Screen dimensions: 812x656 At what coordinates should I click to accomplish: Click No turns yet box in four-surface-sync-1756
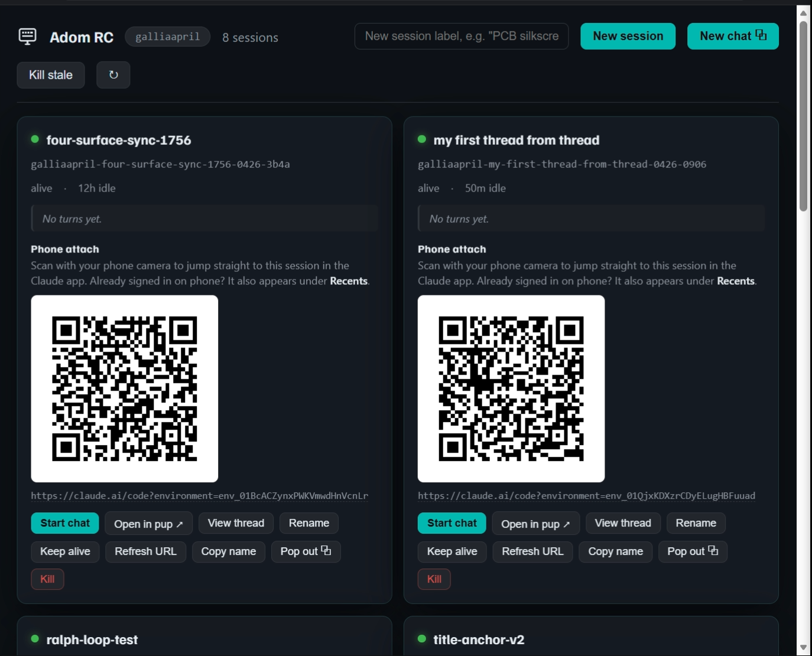(x=204, y=219)
